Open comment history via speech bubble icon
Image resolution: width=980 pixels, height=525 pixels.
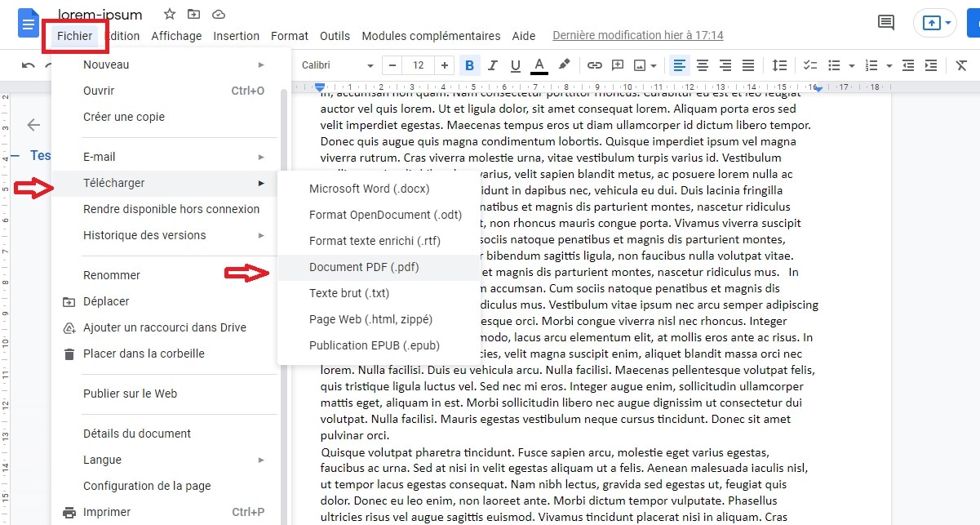[885, 23]
